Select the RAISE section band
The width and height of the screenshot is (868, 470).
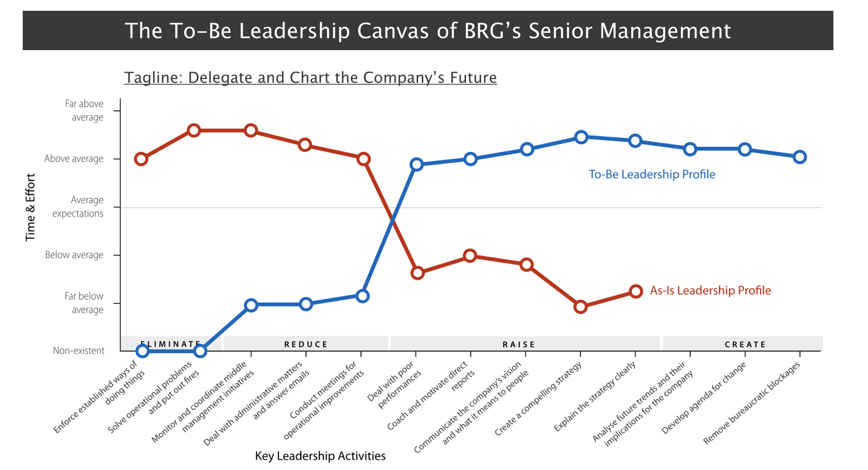coord(519,344)
